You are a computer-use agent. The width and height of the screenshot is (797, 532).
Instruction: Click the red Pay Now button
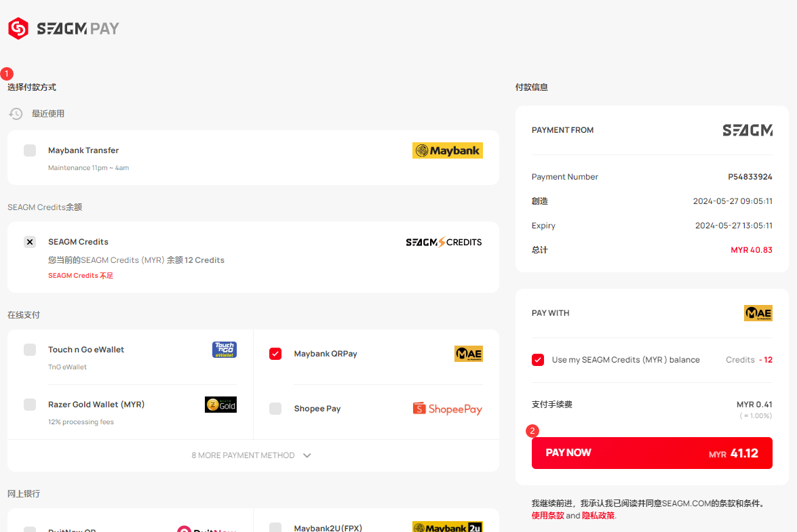652,453
